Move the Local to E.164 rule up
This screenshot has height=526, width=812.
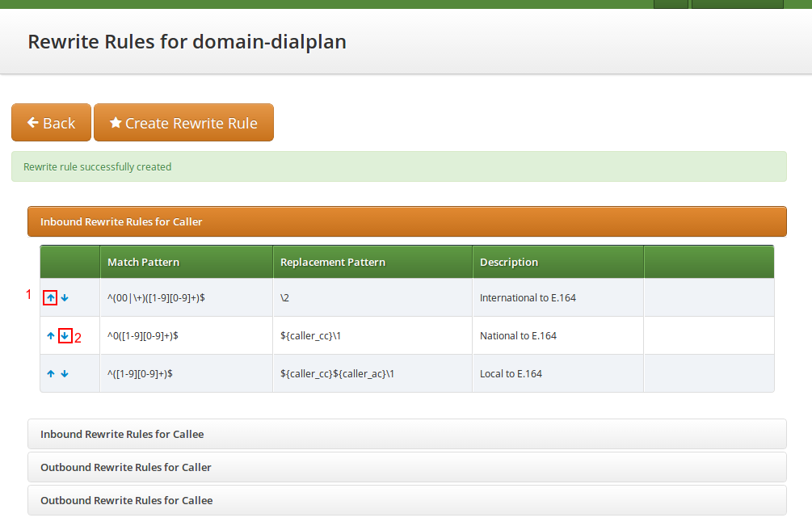point(51,374)
